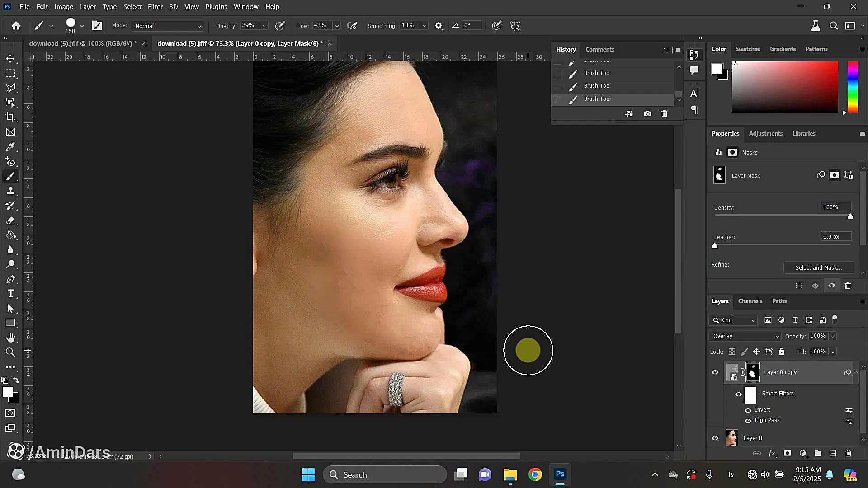Toggle Invert filter visibility eye
The height and width of the screenshot is (488, 868).
748,410
